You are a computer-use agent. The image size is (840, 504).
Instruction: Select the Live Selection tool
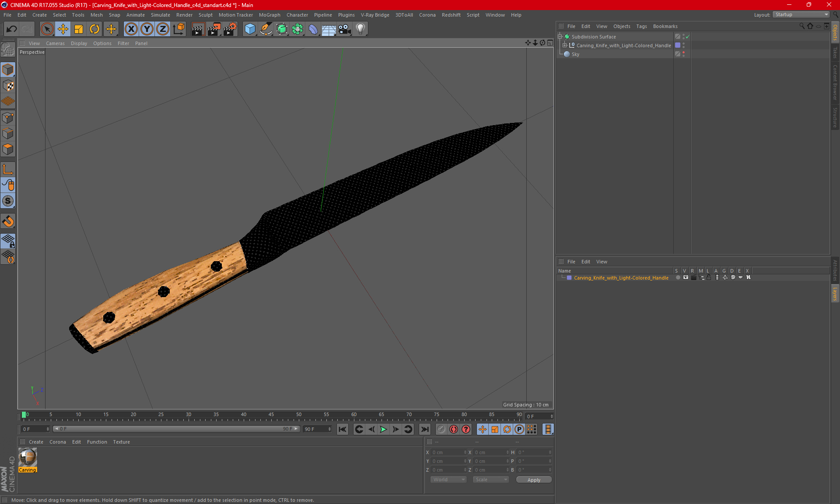click(x=47, y=29)
